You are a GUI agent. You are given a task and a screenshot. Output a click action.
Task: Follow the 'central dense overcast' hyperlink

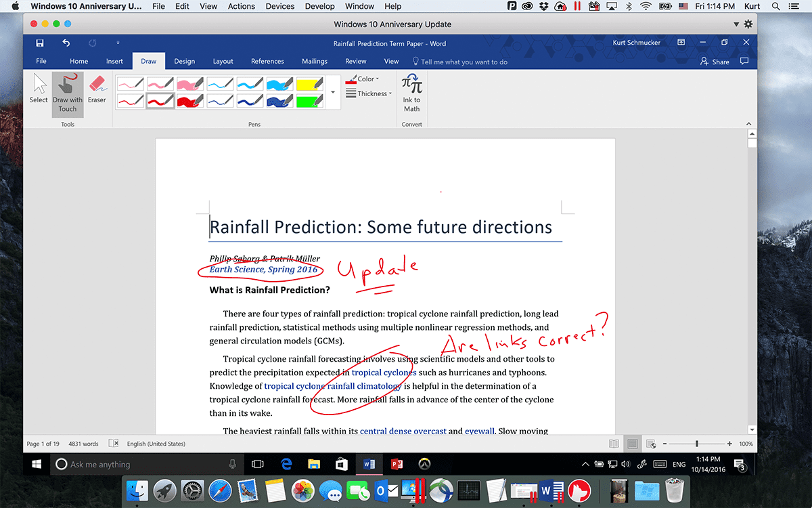[403, 431]
